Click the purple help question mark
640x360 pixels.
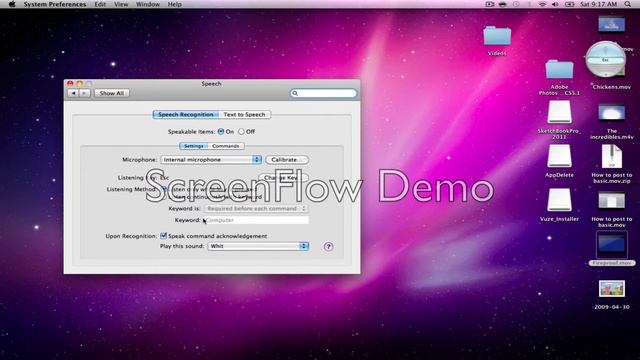point(329,247)
